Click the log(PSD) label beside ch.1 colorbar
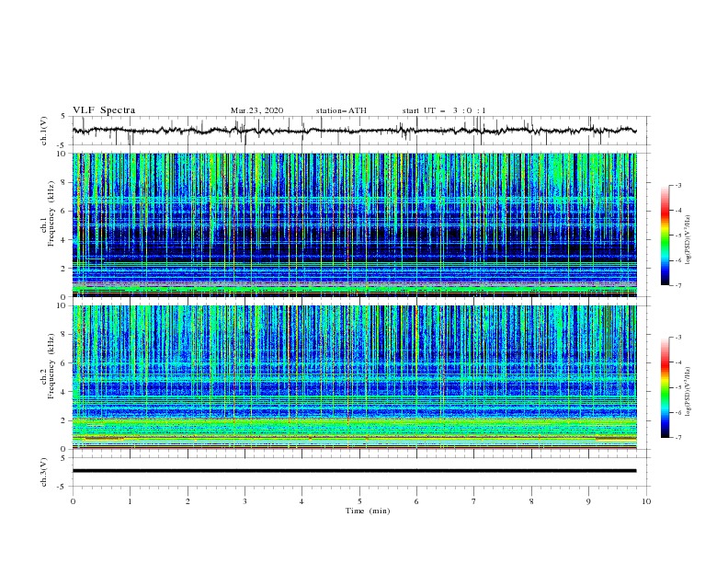The image size is (728, 563). pos(688,240)
